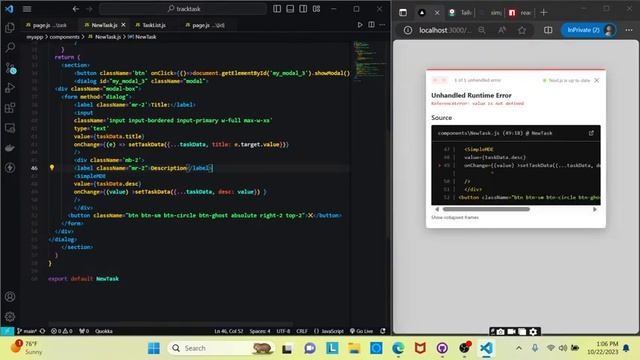
Task: Open Source Control view in activity bar
Action: pyautogui.click(x=11, y=68)
